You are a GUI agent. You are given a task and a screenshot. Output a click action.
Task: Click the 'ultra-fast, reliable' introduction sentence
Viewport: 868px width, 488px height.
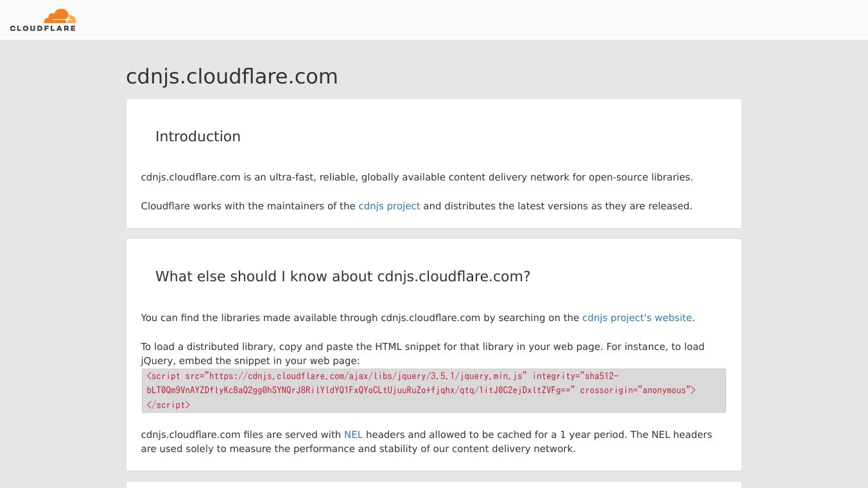tap(417, 177)
